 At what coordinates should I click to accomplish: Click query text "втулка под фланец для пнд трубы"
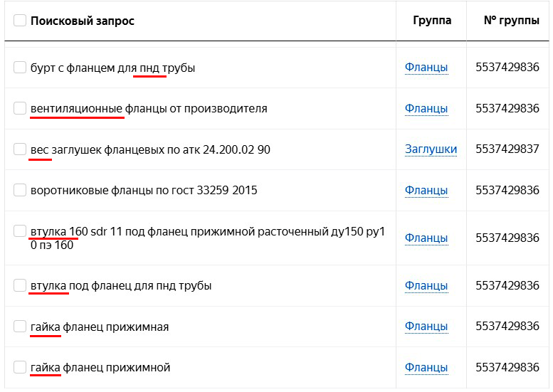tap(121, 285)
